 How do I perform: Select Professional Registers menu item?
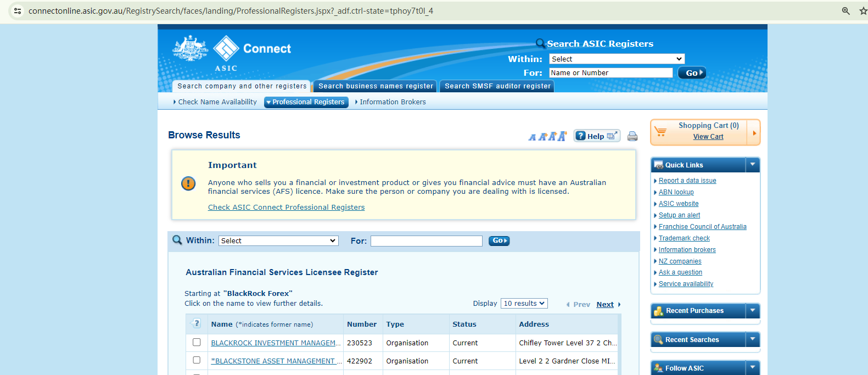[x=306, y=102]
